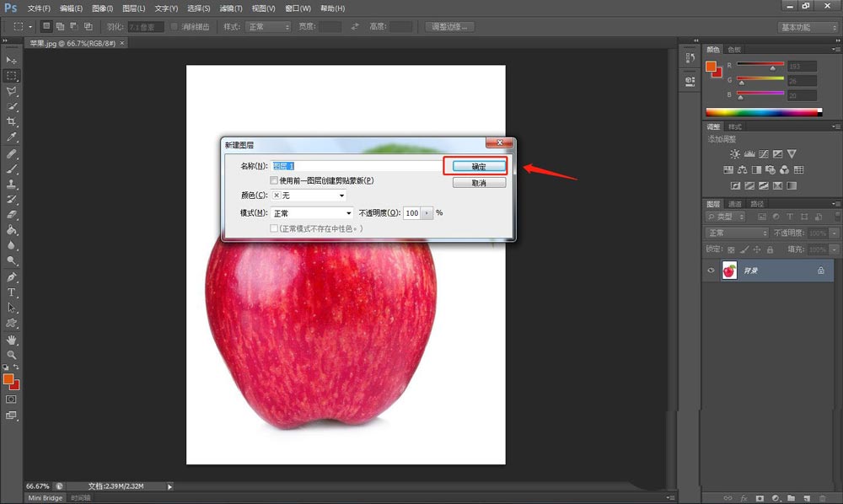Open the Style dropdown in options bar

pos(268,27)
